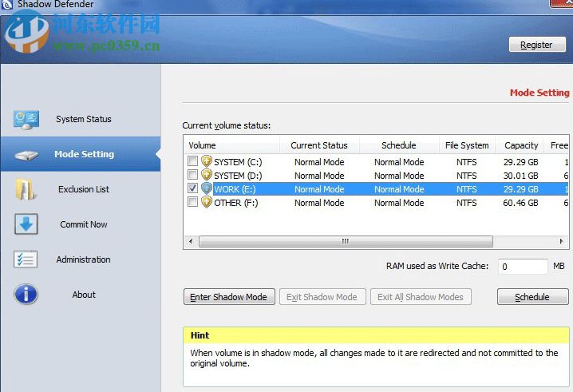The height and width of the screenshot is (392, 573).
Task: Click the Current volume status label
Action: (227, 125)
